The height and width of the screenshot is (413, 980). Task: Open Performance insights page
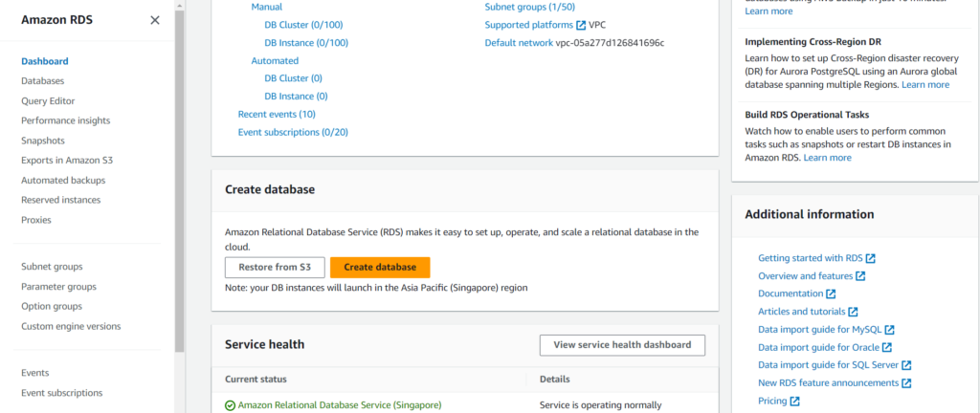(66, 120)
